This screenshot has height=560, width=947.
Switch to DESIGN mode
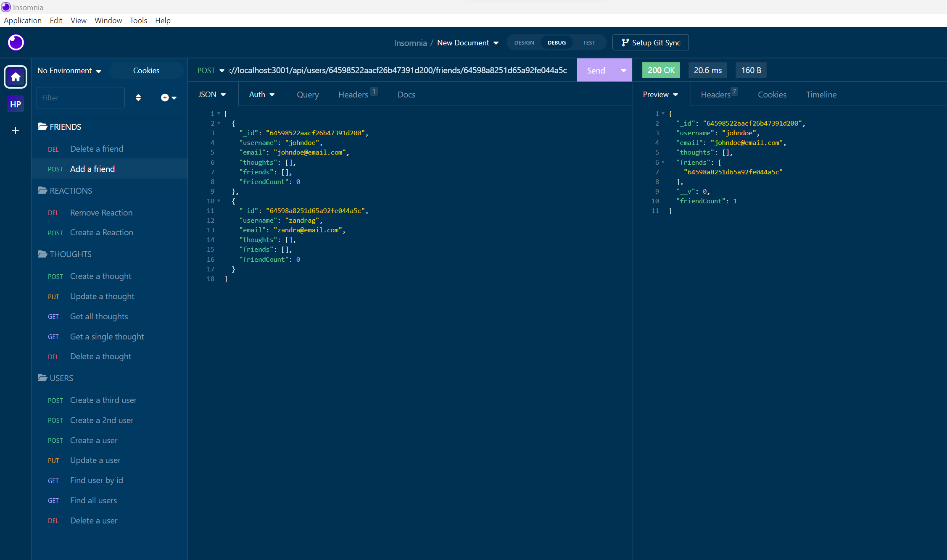tap(524, 42)
